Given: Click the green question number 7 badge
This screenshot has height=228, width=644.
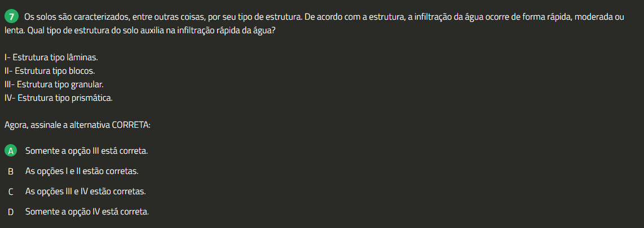Looking at the screenshot, I should coord(11,17).
